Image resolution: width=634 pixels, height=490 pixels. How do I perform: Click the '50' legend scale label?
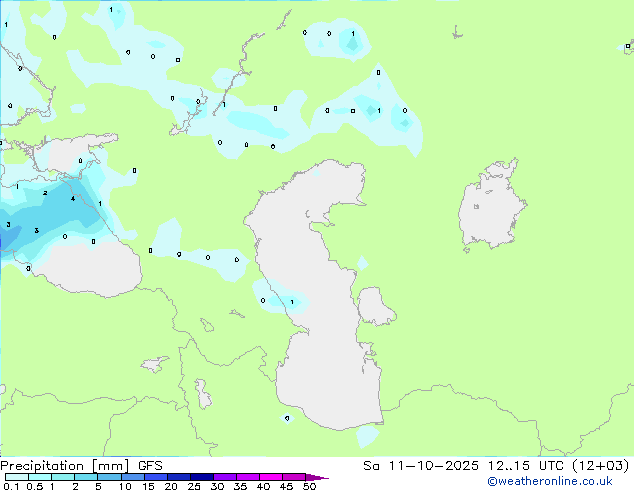pos(309,486)
